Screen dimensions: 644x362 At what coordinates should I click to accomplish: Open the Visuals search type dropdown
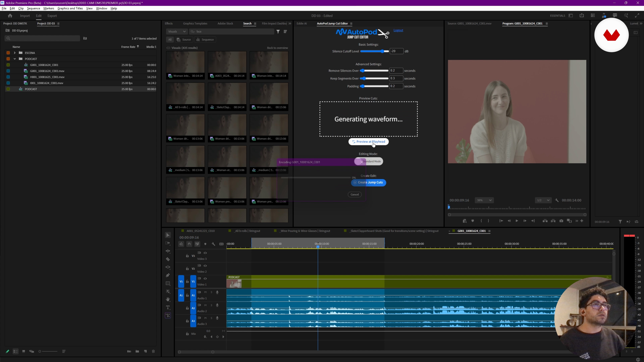click(x=177, y=32)
